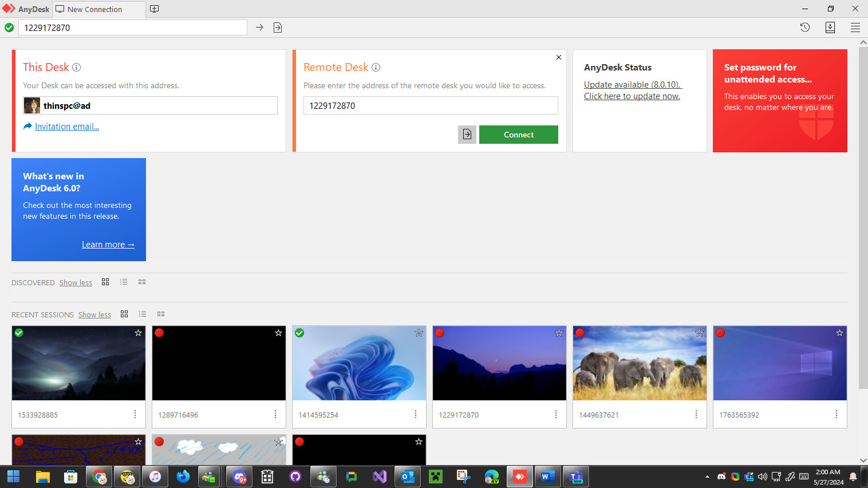Open the Invitation email link
The height and width of the screenshot is (488, 868).
[x=66, y=127]
